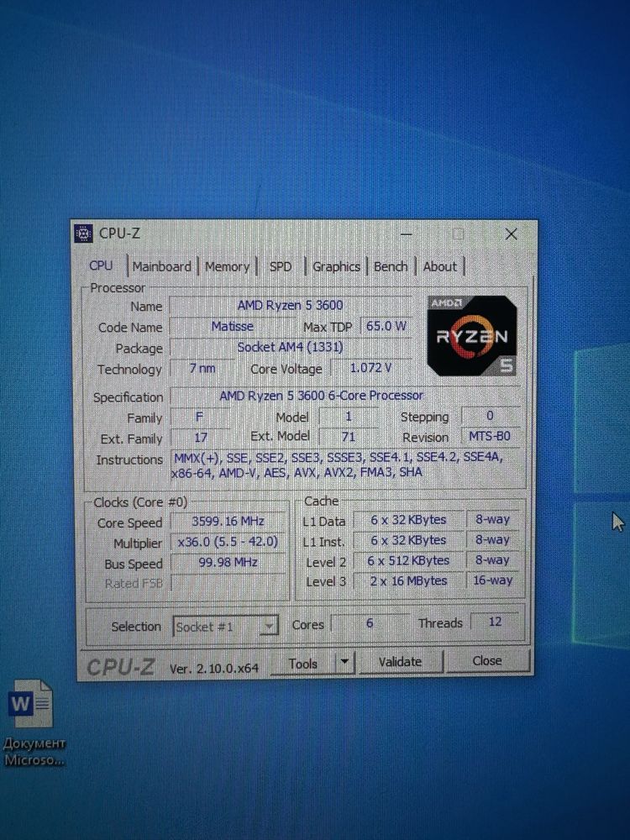
Task: Click the CPU-Z app icon in title bar
Action: point(83,234)
